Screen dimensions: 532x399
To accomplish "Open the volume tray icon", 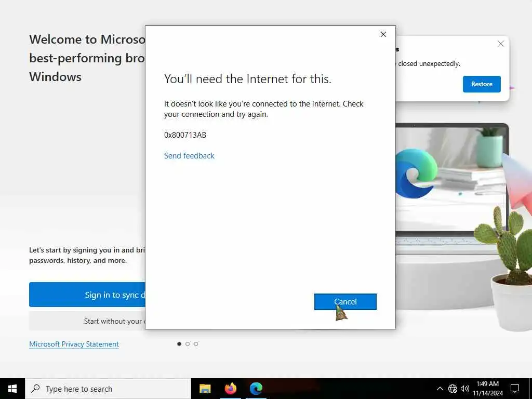I will tap(465, 389).
